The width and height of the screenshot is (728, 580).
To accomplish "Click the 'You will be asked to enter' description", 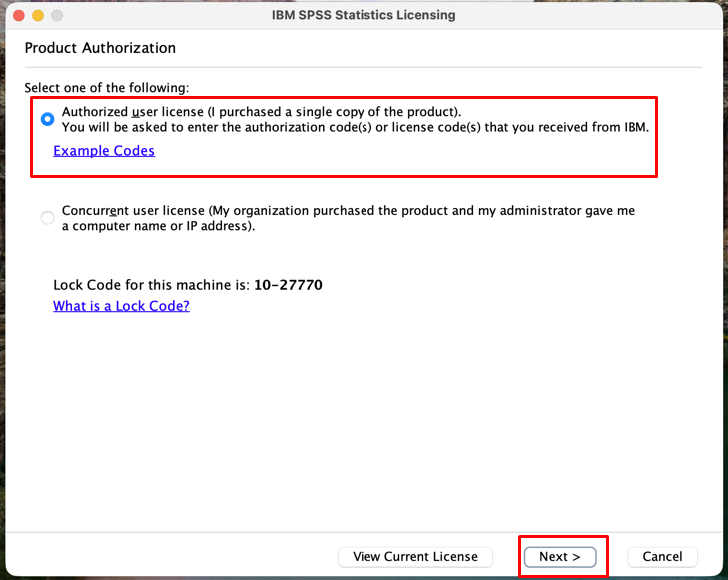I will click(x=355, y=127).
